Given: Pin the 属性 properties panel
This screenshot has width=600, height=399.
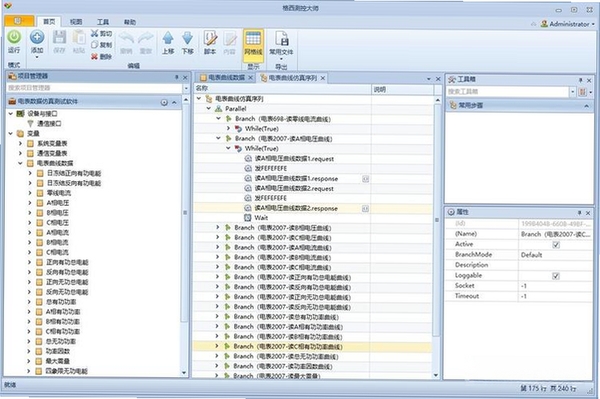Looking at the screenshot, I should click(x=579, y=213).
